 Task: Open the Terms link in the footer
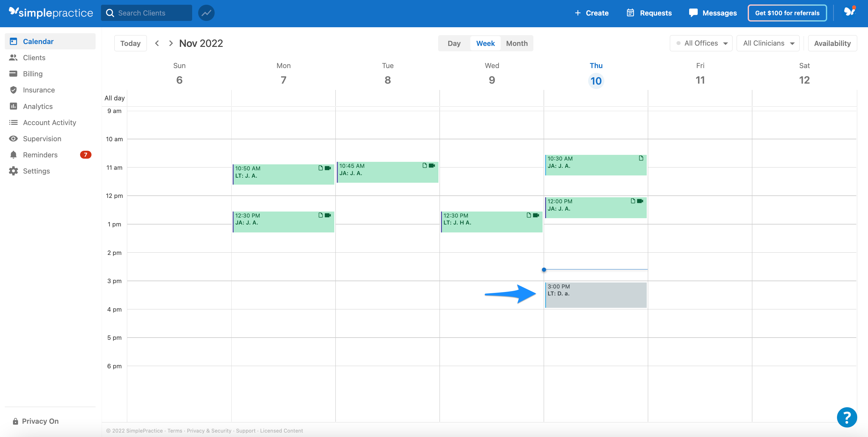pos(174,431)
